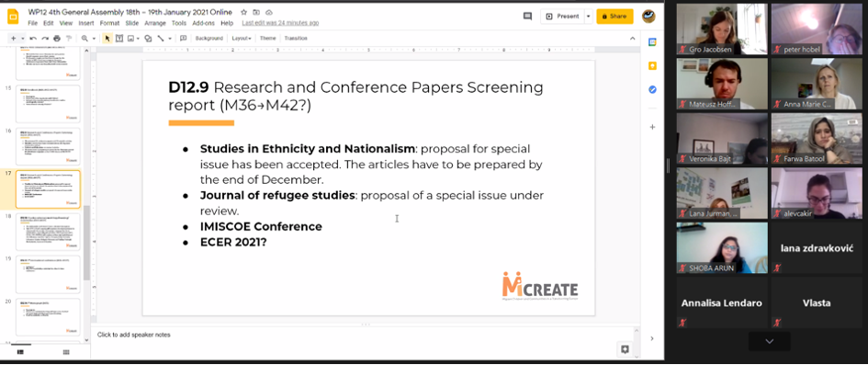
Task: Expand the Present button dropdown arrow
Action: coord(588,17)
